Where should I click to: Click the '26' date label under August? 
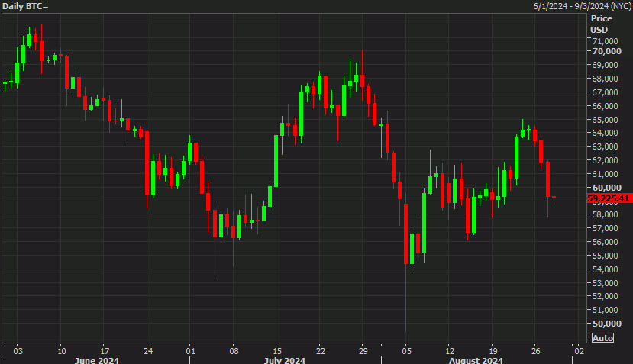click(x=536, y=351)
